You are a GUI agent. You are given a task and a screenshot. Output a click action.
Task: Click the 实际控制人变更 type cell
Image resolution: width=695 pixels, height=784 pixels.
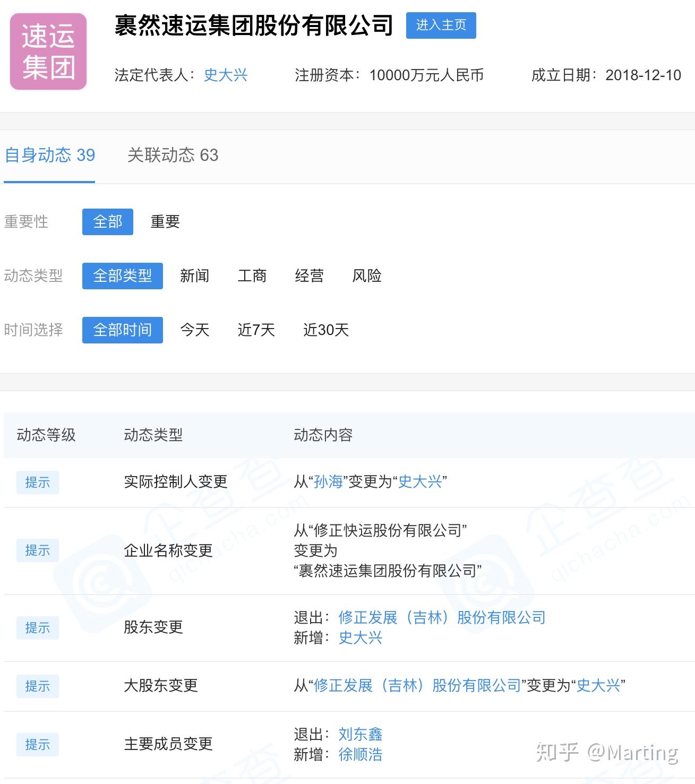click(x=175, y=482)
